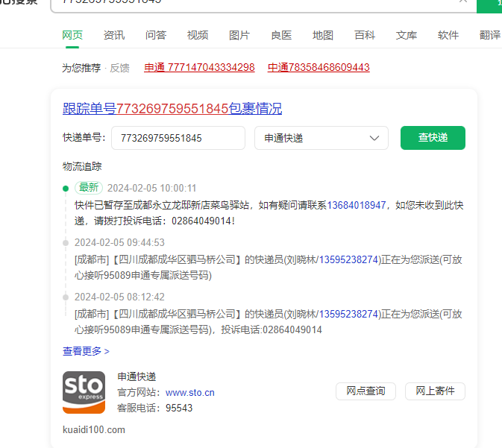
Task: Click courier phone 13595238274 in the 09:44:53 entry
Action: point(348,259)
